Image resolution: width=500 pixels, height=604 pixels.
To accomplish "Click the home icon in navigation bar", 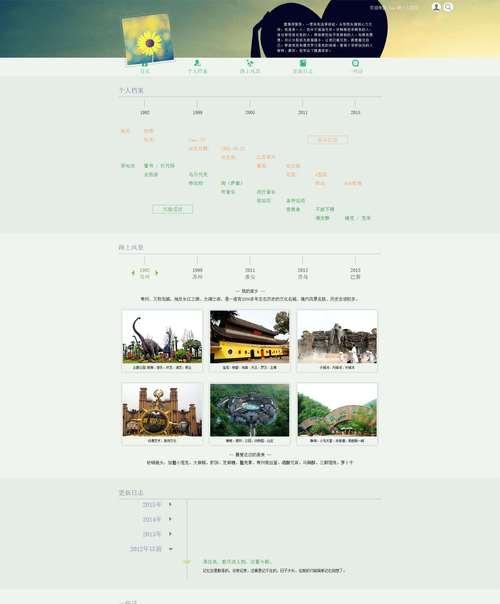I will [x=144, y=63].
